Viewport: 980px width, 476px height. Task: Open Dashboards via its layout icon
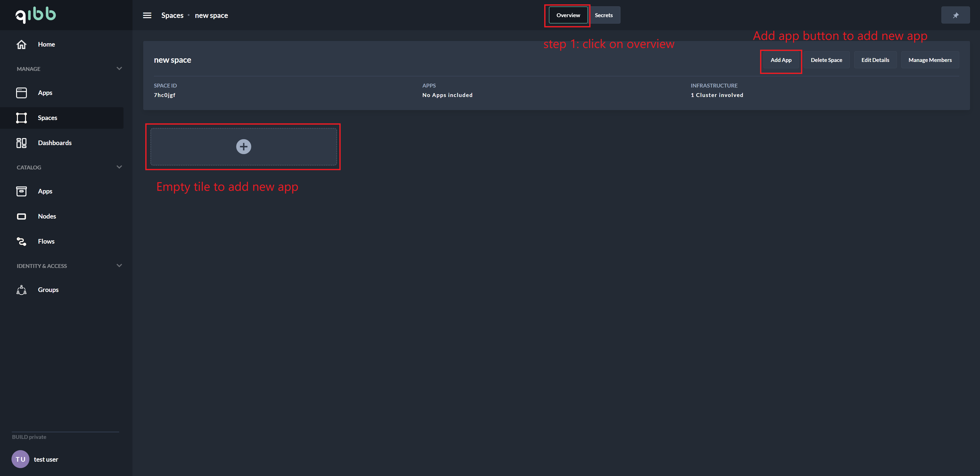point(21,143)
